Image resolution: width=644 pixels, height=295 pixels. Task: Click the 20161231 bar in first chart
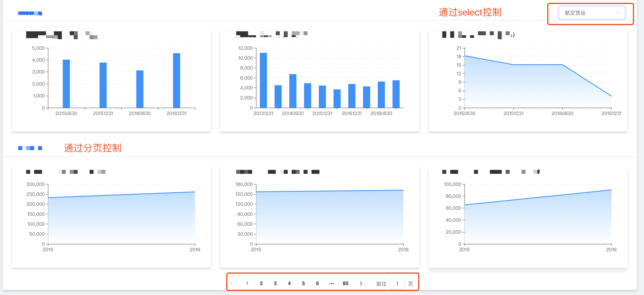click(x=177, y=80)
